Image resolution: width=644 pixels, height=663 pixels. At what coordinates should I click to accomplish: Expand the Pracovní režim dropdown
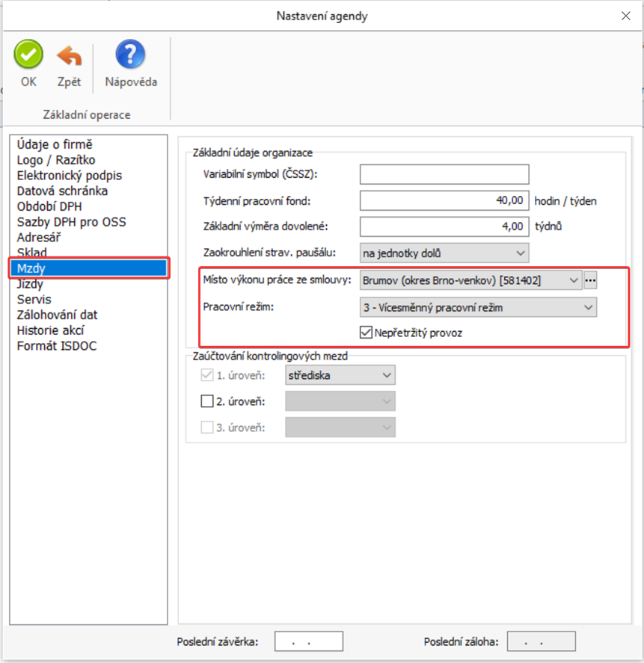[x=478, y=307]
